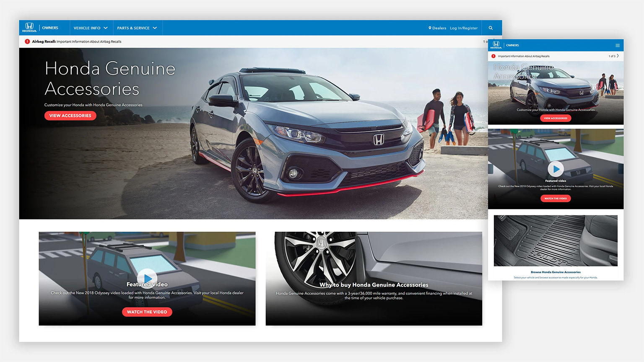Open Important Information About Airbag Recalls in mobile
The image size is (644, 362).
click(524, 56)
